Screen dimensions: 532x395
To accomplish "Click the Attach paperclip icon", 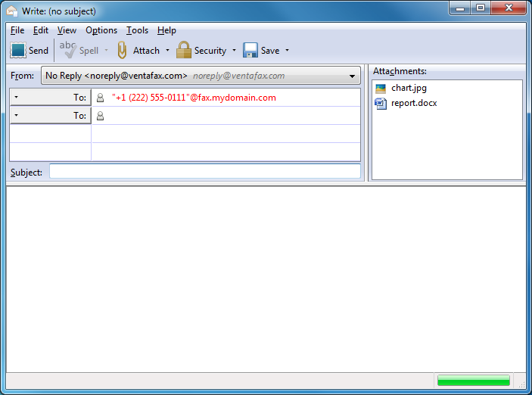I will pyautogui.click(x=122, y=50).
